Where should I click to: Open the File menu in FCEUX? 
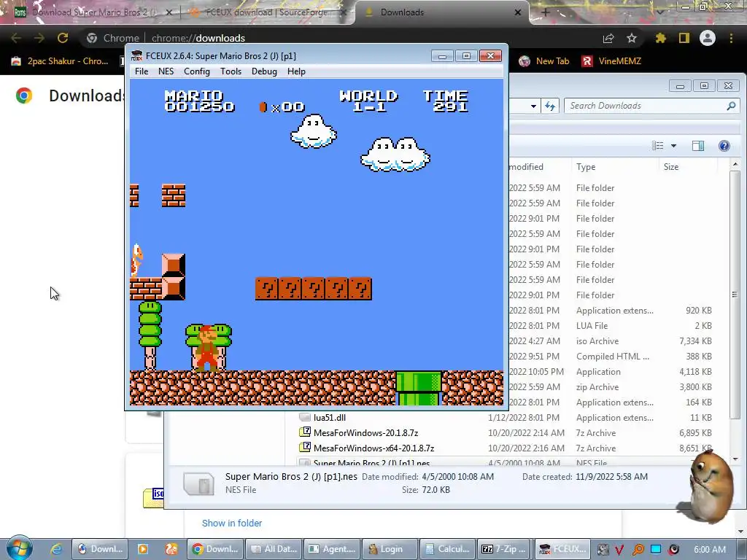142,71
